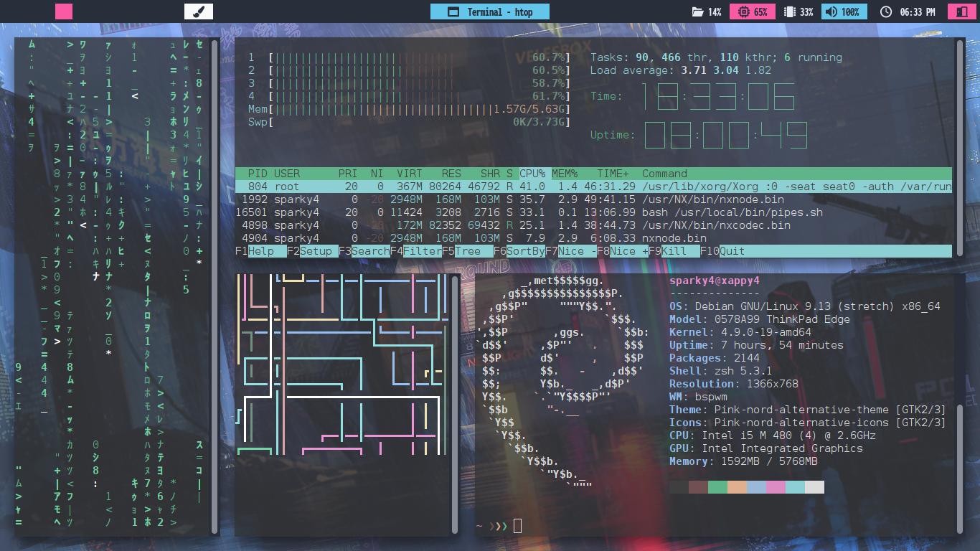Mute via the volume speaker icon
Image resolution: width=980 pixels, height=551 pixels.
(x=830, y=12)
